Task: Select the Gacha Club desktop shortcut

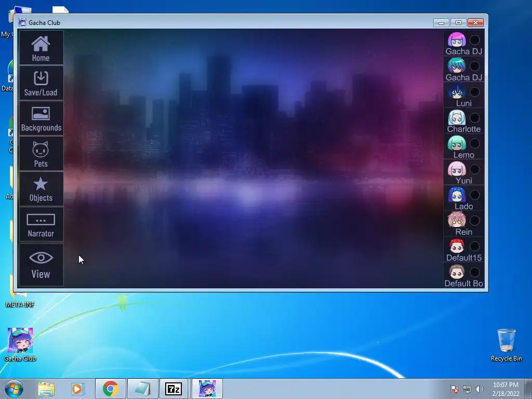Action: click(20, 344)
